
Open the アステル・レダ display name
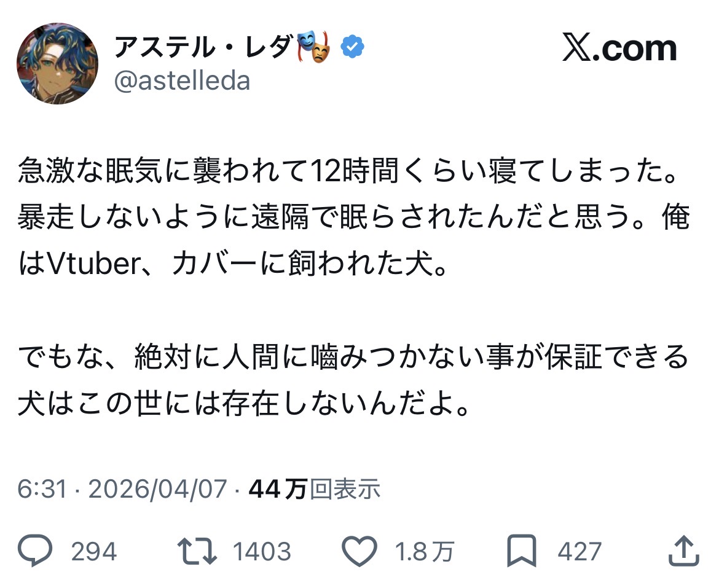click(202, 48)
